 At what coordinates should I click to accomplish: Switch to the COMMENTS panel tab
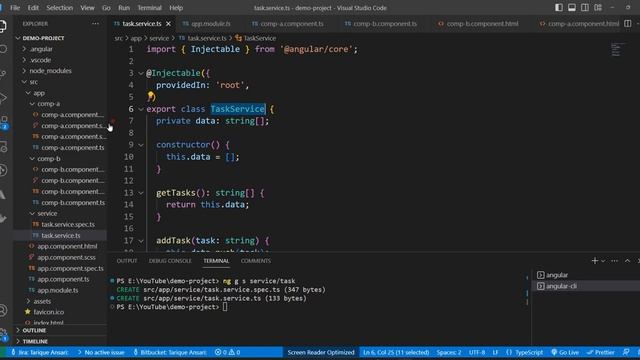(256, 261)
